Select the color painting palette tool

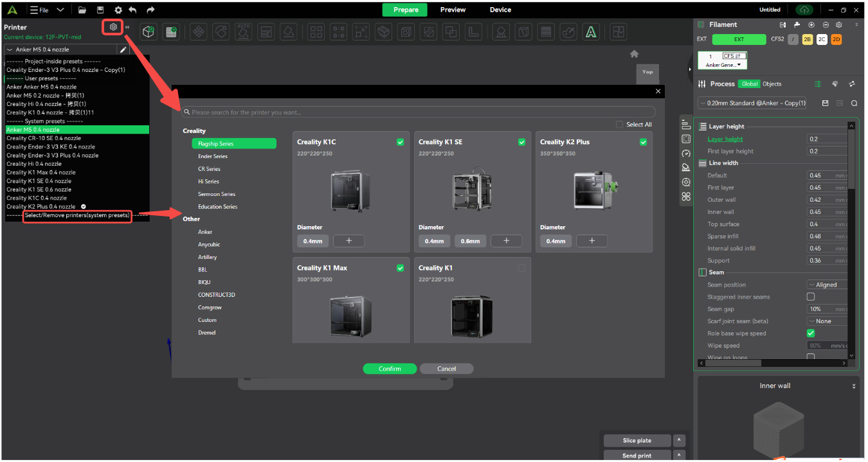[x=568, y=31]
